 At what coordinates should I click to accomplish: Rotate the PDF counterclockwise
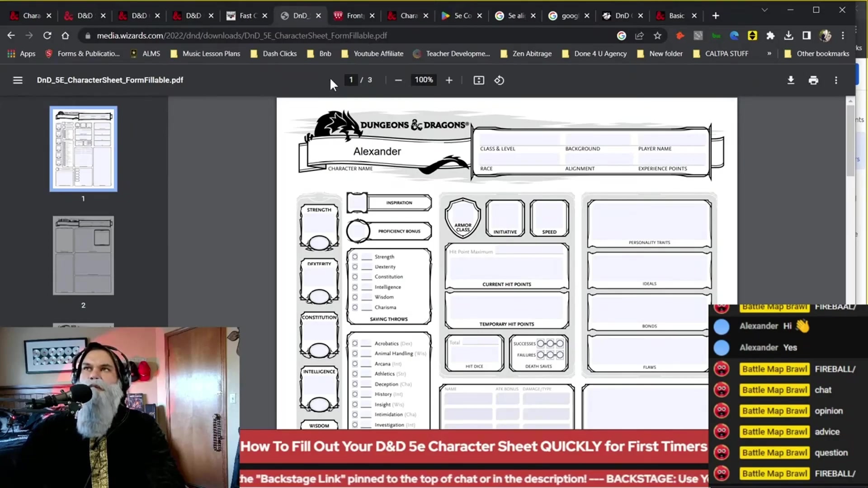click(x=499, y=80)
